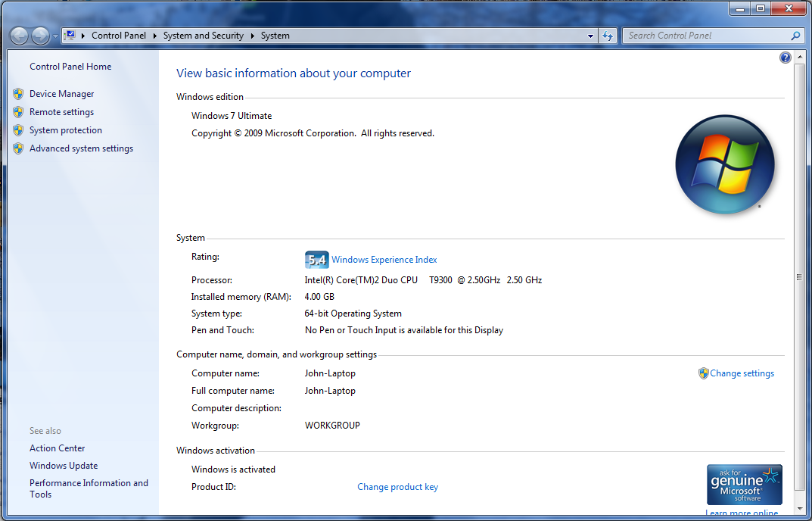Click the shield icon next to Change settings
812x521 pixels.
click(x=702, y=373)
